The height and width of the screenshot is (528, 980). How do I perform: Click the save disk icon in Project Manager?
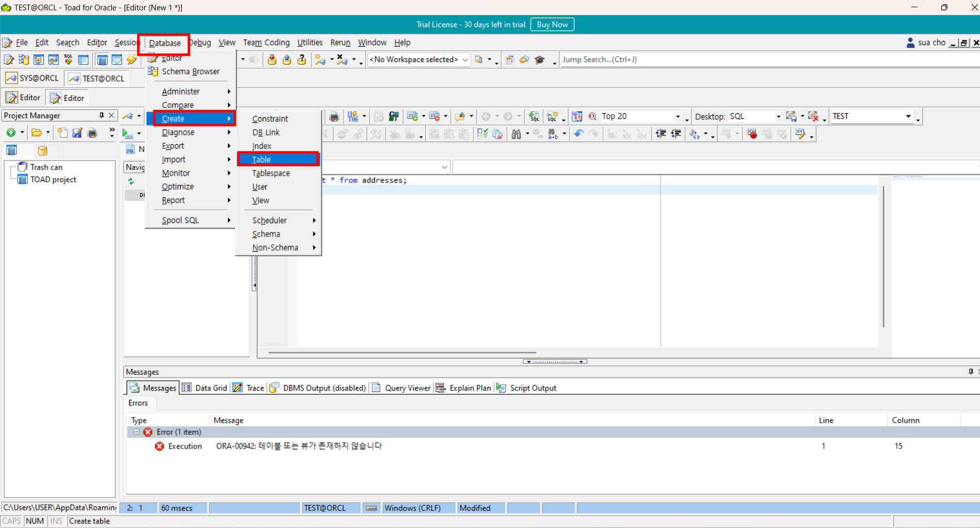[x=77, y=133]
